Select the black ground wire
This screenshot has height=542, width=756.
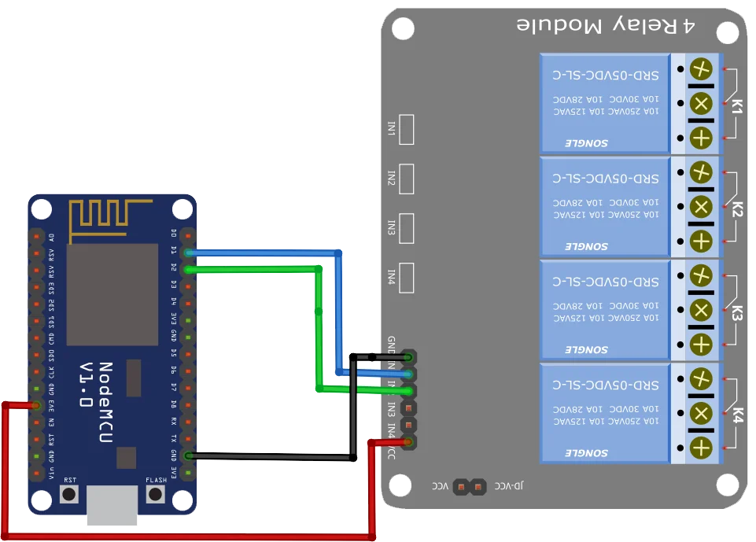tap(353, 407)
